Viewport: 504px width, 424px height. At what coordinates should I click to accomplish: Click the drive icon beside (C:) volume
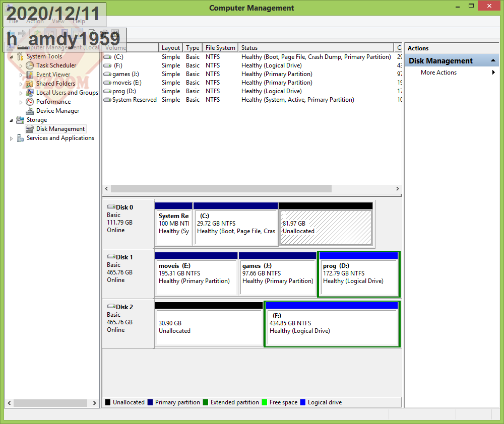107,57
